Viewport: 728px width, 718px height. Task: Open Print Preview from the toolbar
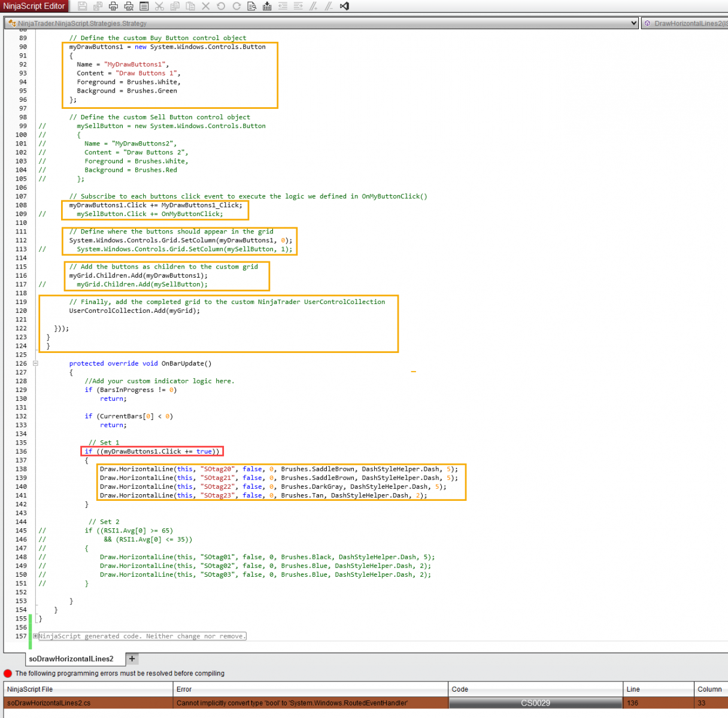point(128,6)
